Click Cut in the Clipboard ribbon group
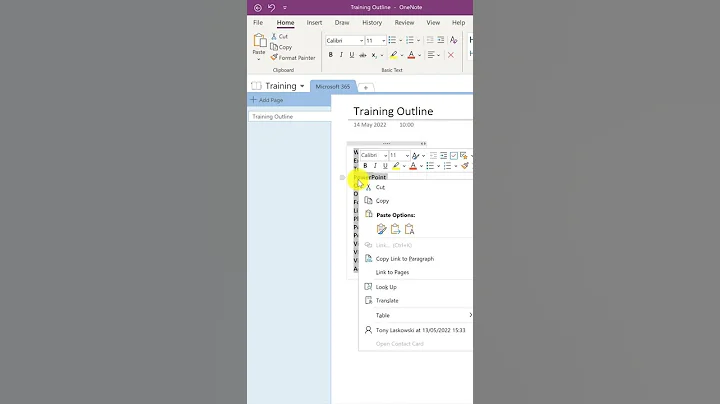This screenshot has height=404, width=720. click(279, 36)
